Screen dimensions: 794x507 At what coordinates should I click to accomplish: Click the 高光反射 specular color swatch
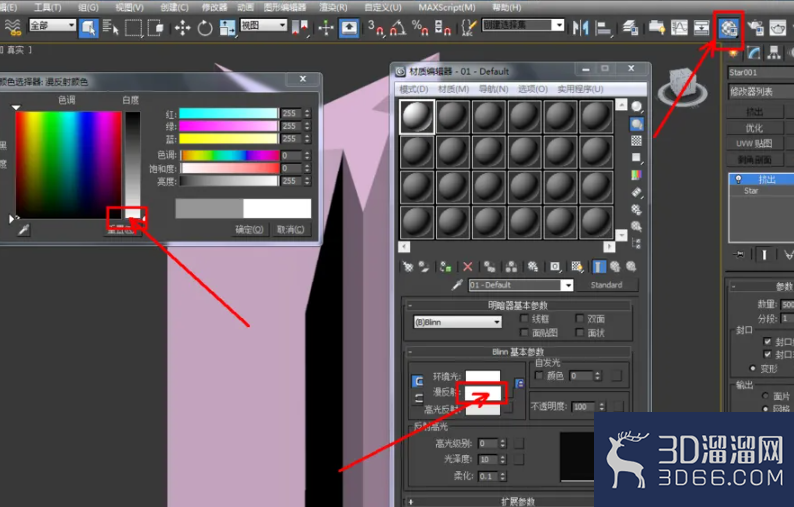coord(483,408)
